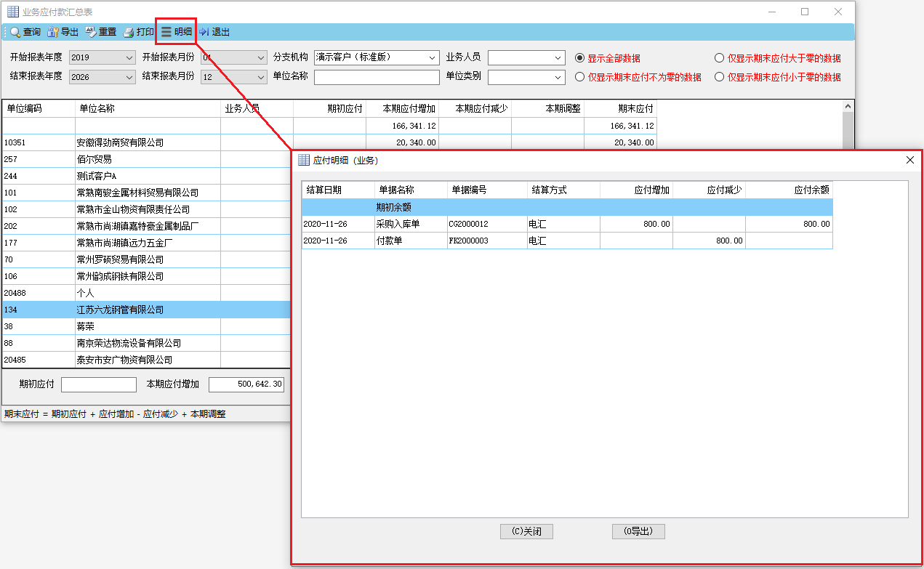Click the 期末应付 column header

coord(620,108)
